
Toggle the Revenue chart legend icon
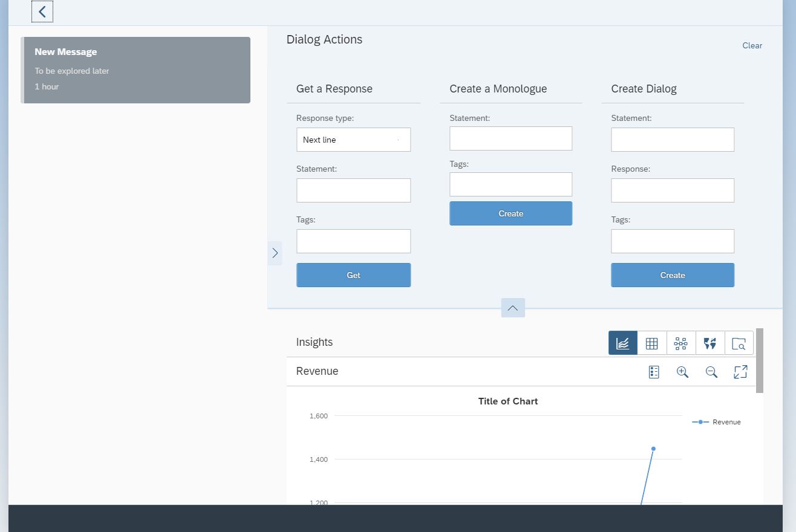[x=653, y=372]
